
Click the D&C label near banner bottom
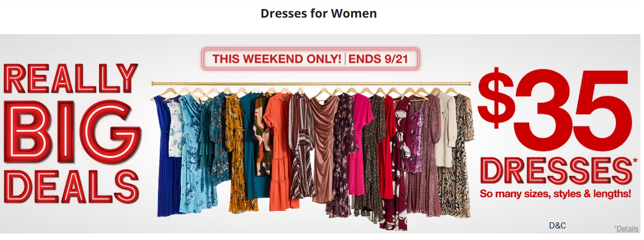pos(557,226)
